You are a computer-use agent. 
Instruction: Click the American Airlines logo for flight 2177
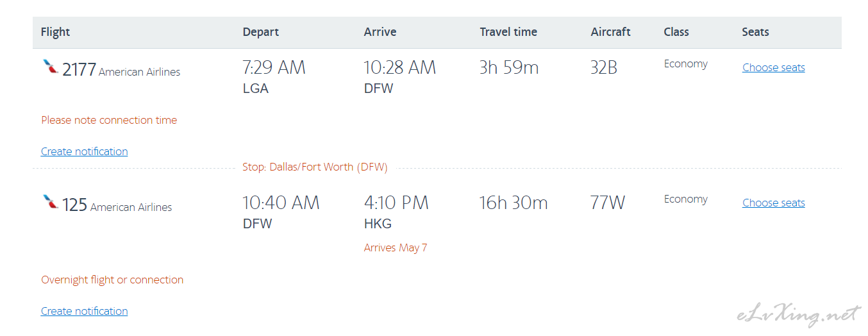50,67
